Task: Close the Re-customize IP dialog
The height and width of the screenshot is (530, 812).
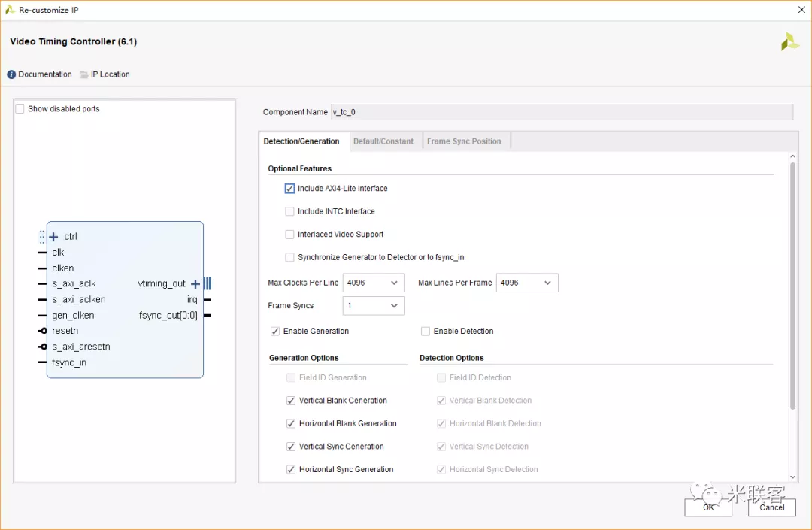Action: click(x=801, y=10)
